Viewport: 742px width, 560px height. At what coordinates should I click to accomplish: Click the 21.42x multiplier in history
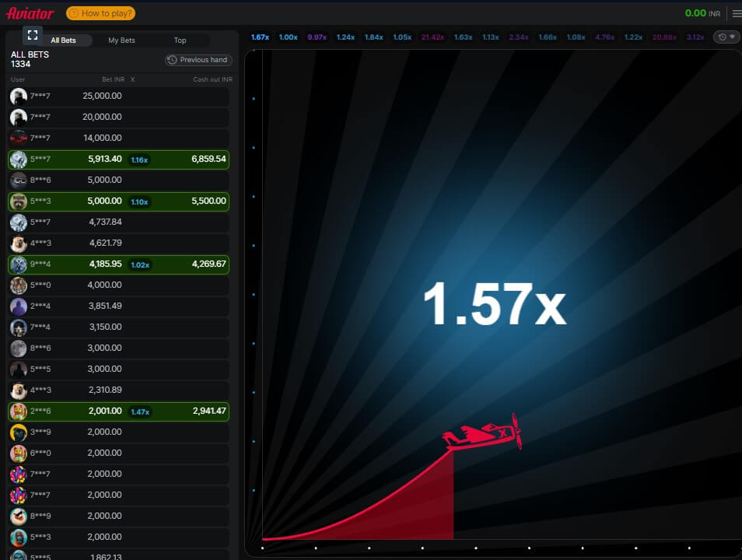point(432,37)
